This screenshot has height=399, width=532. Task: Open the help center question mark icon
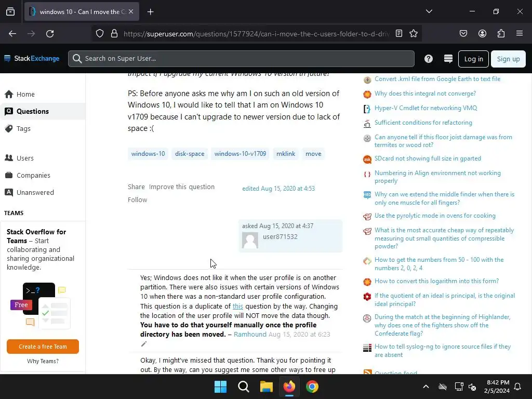tap(429, 59)
